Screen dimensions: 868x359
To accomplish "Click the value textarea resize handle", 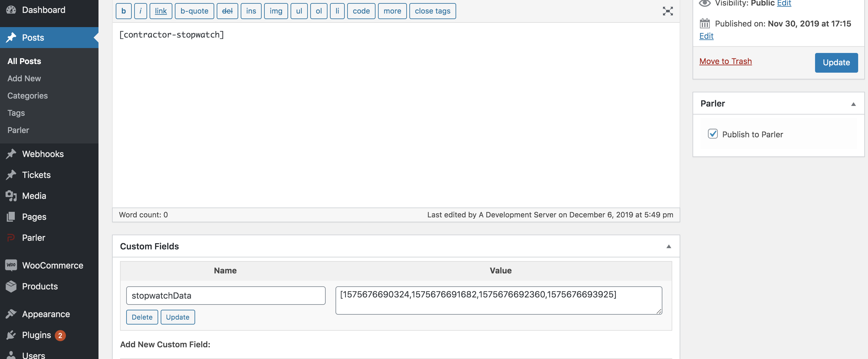I will point(658,311).
